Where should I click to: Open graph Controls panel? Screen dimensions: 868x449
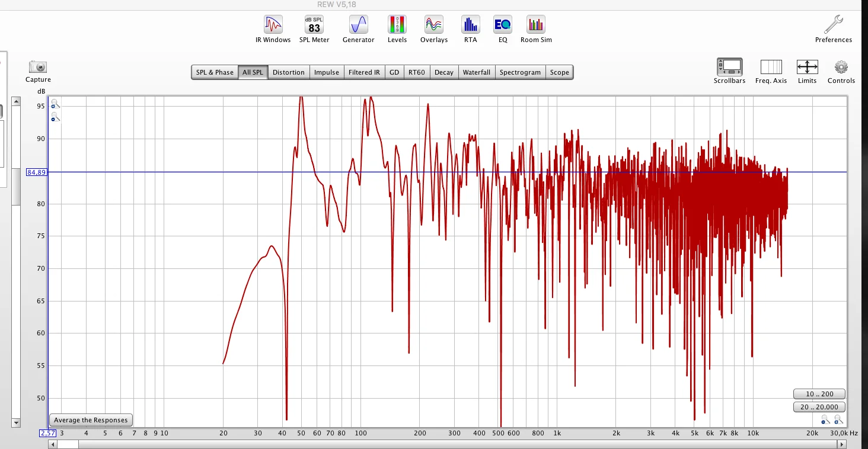coord(841,71)
